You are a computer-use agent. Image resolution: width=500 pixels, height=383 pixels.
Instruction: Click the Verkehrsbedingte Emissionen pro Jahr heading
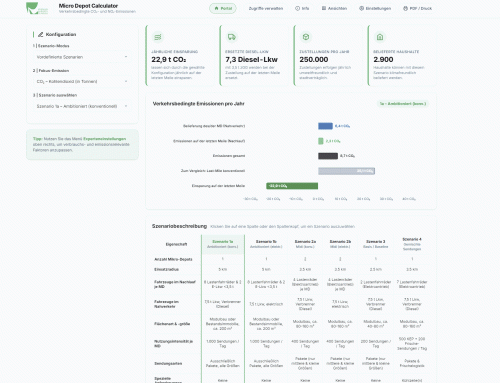coord(198,104)
